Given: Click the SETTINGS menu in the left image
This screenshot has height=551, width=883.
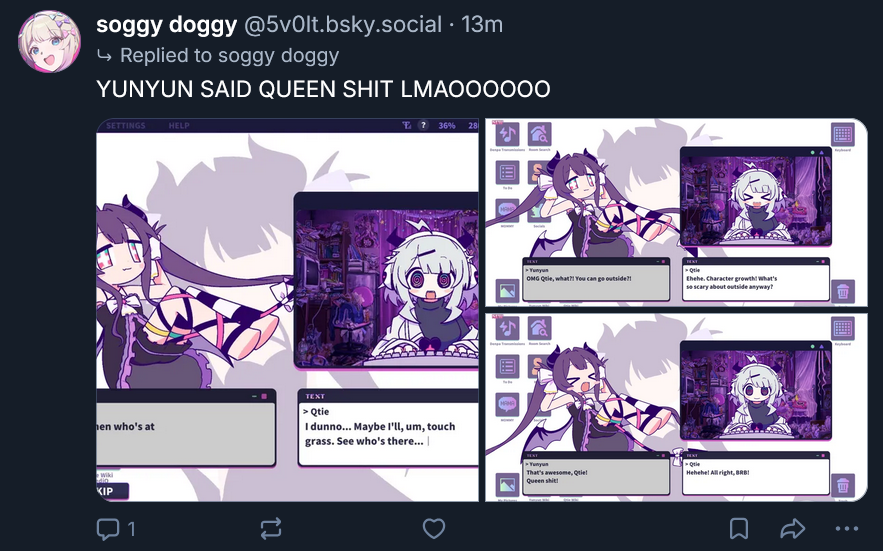Looking at the screenshot, I should pyautogui.click(x=126, y=126).
